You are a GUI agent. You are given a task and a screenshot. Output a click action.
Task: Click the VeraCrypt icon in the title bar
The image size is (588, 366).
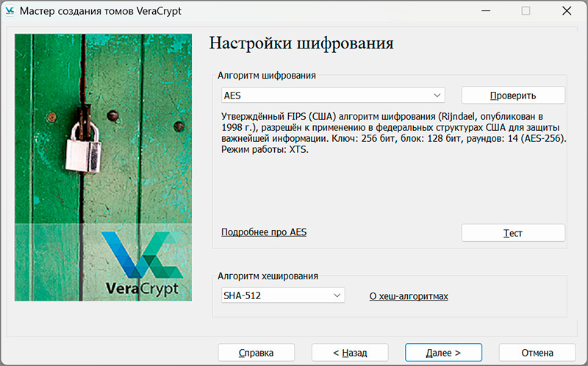coord(10,11)
